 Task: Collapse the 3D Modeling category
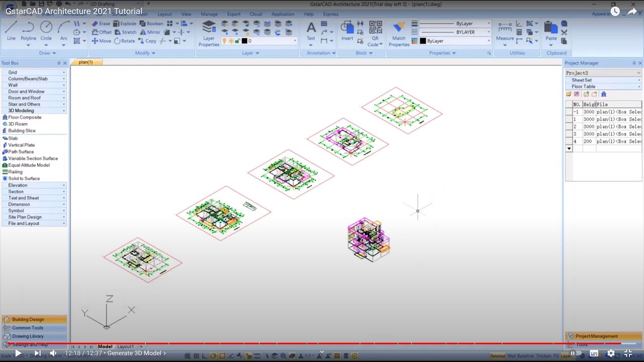(34, 111)
